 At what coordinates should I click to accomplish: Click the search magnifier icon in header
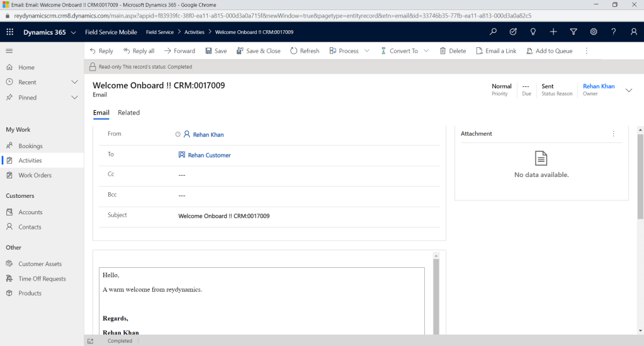click(493, 32)
